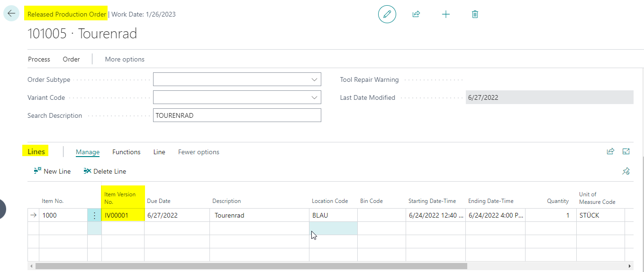This screenshot has height=272, width=644.
Task: Open row options for item 1000
Action: (x=94, y=215)
